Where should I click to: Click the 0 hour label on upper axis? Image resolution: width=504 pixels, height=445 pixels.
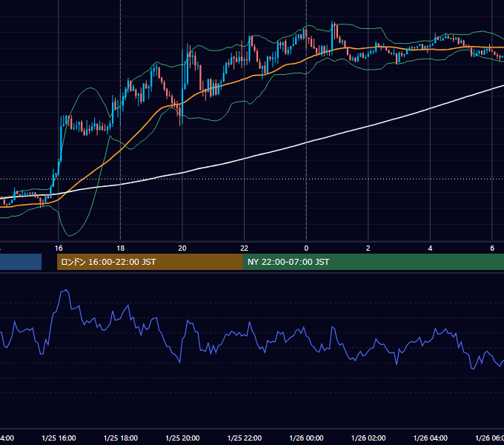[306, 248]
